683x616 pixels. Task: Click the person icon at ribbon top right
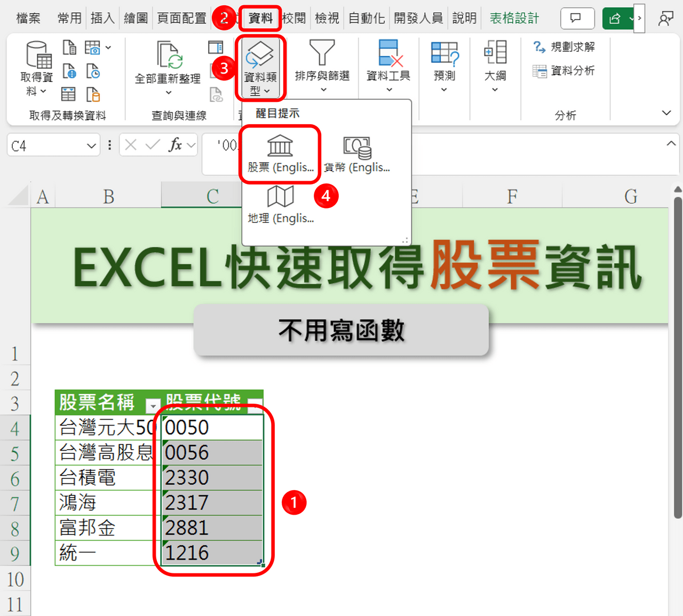(x=665, y=19)
